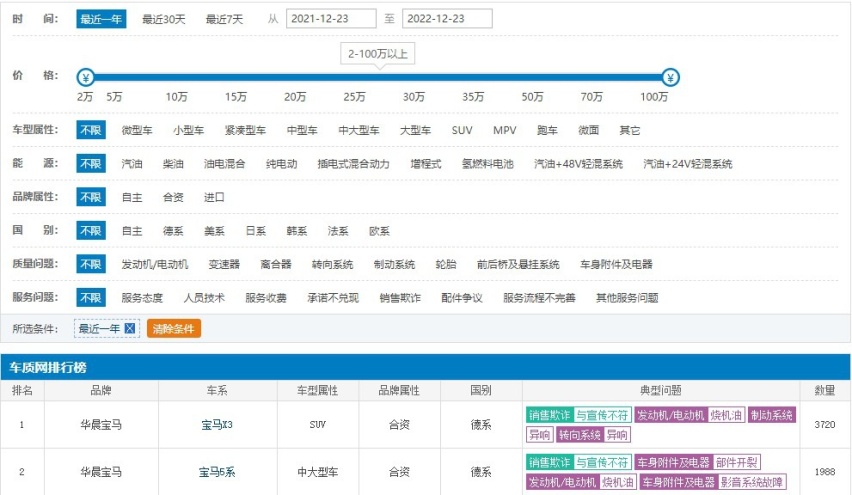Screen dimensions: 852x495
Task: Filter by 紧凑型车 vehicle type
Action: click(x=246, y=130)
